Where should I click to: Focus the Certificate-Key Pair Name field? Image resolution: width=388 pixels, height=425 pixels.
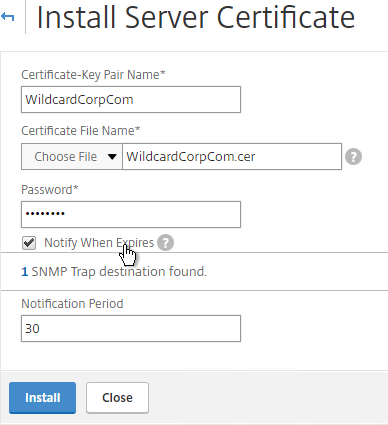131,99
